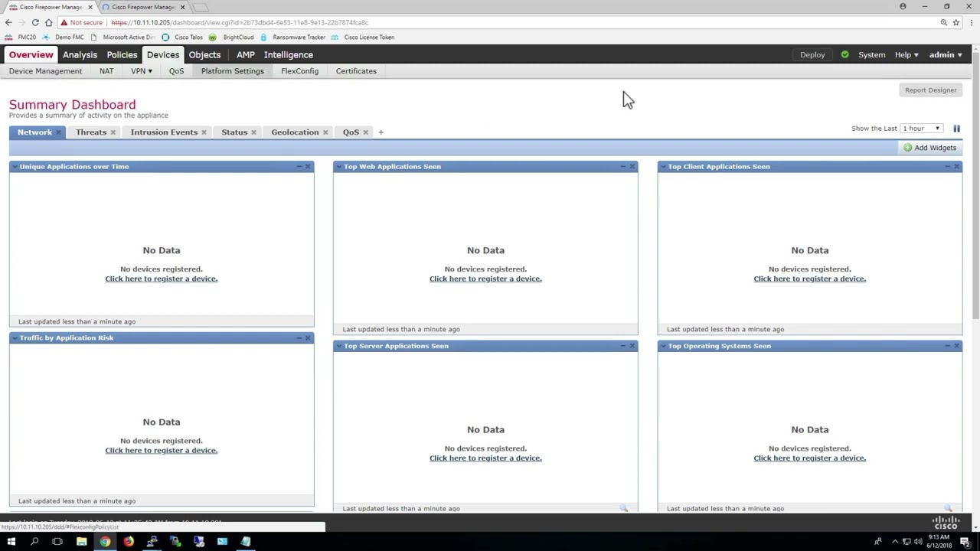The image size is (980, 551).
Task: Open the Policies menu
Action: tap(122, 55)
